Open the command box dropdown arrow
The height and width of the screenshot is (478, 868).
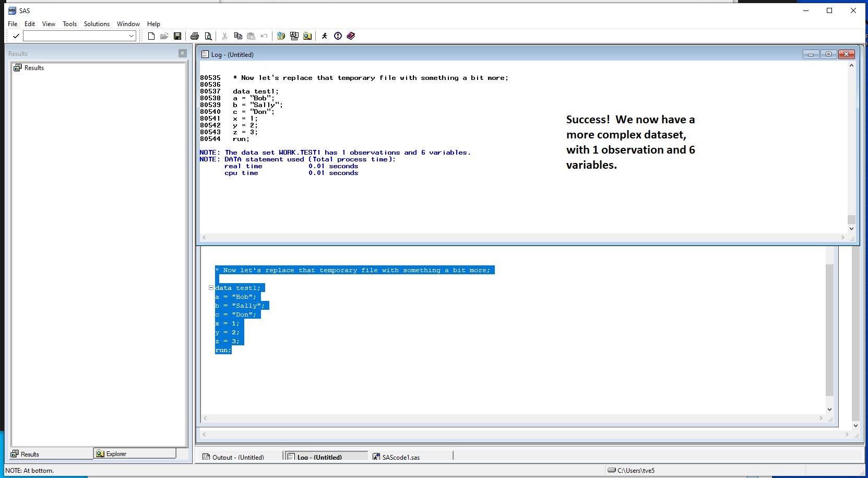click(132, 36)
